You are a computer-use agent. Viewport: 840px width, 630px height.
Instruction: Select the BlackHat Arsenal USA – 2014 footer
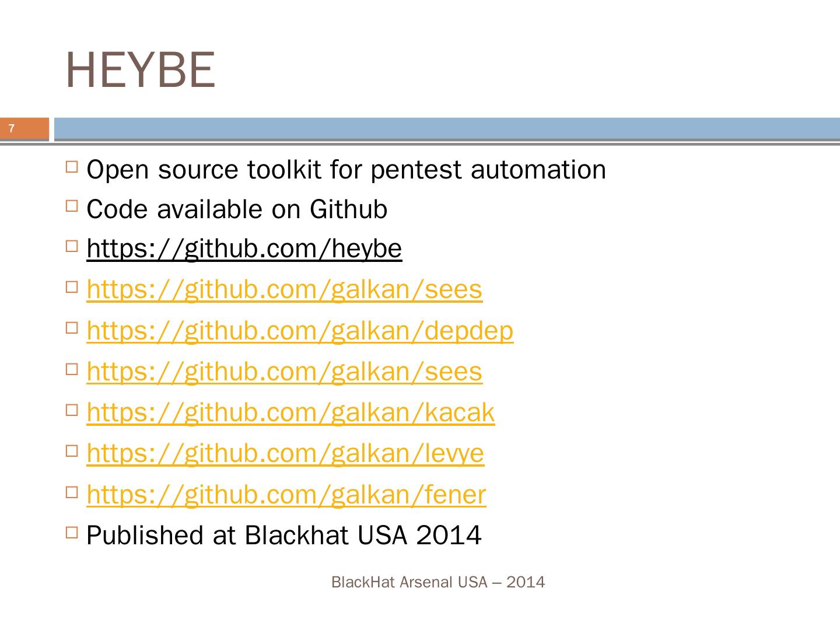click(437, 582)
